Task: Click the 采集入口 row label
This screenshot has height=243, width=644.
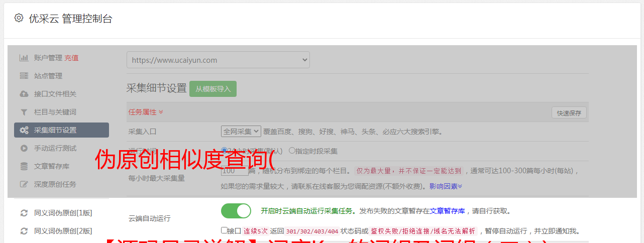Action: 143,132
